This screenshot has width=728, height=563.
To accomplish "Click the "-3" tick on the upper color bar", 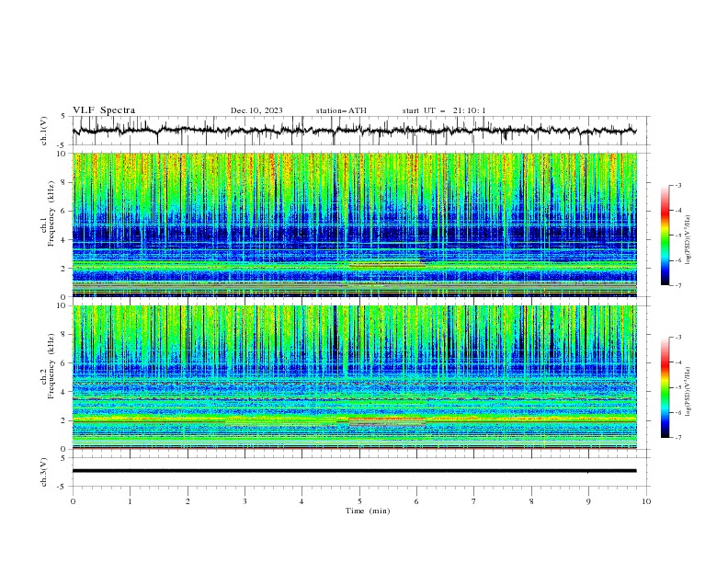I will (x=677, y=185).
